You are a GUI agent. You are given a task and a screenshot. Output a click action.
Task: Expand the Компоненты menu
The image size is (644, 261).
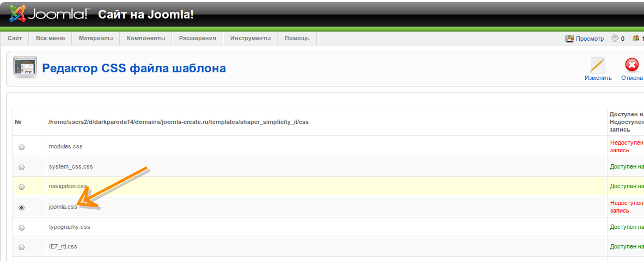click(145, 39)
